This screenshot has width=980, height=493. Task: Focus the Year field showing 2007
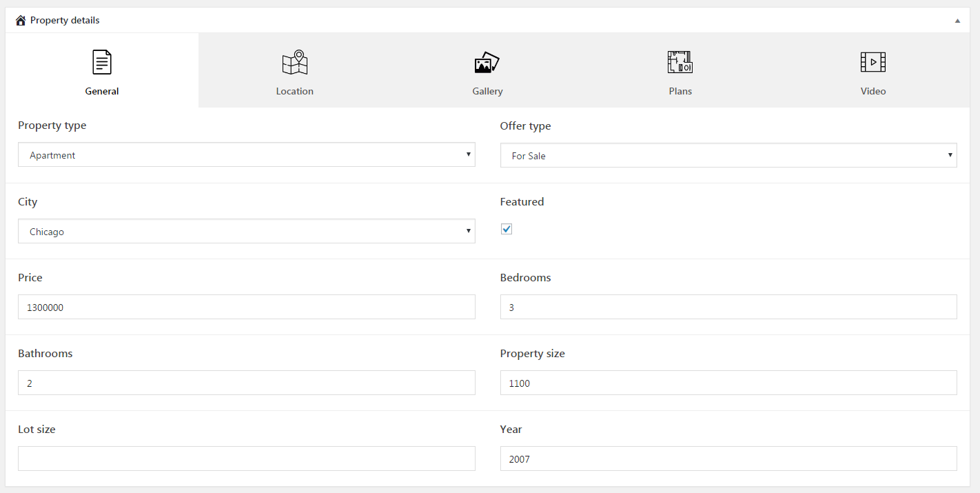[728, 459]
